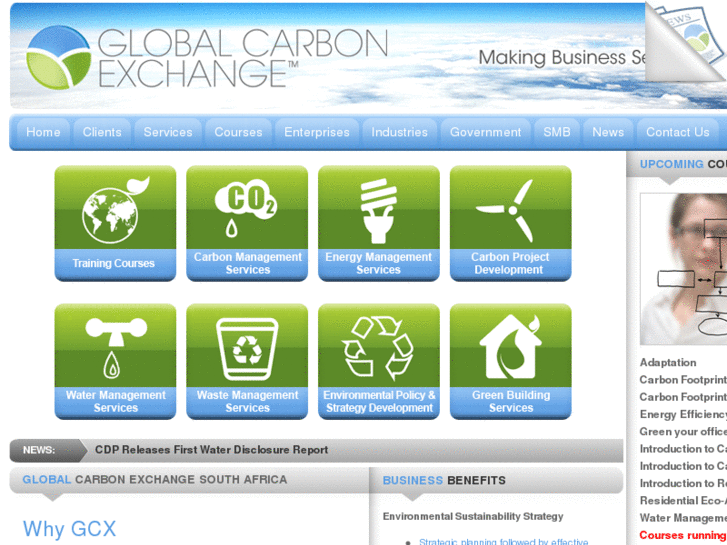Viewport: 727px width, 545px height.
Task: Open the Green your office course link
Action: coord(683,432)
